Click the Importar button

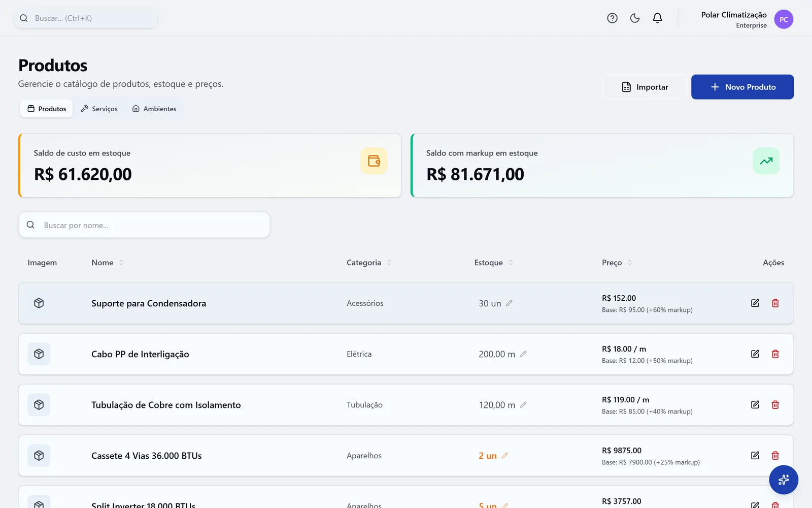tap(645, 87)
